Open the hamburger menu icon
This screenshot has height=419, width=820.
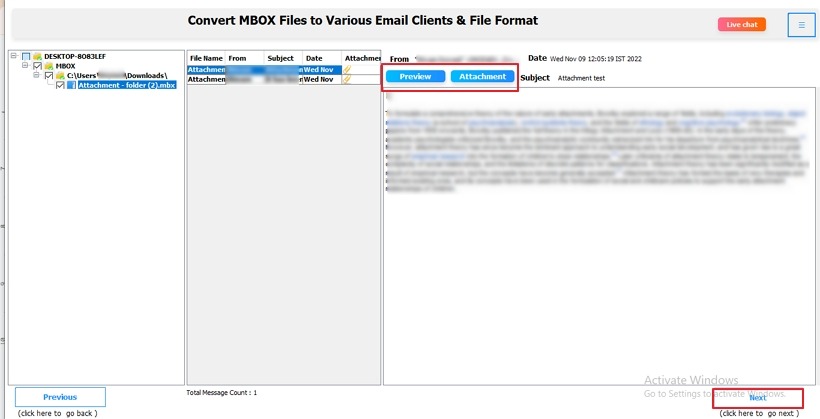coord(801,25)
